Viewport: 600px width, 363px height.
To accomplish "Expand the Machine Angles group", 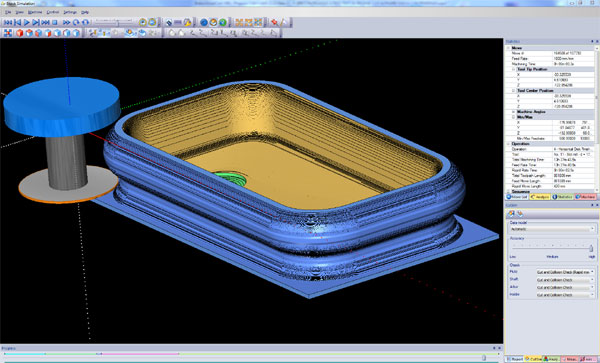I will click(x=514, y=112).
